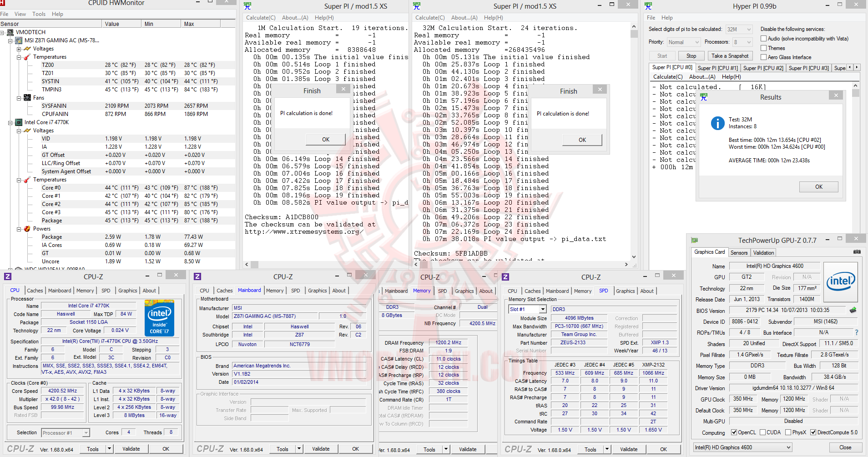
Task: Open the 32M digits dropdown in Hyper PI
Action: coord(739,30)
